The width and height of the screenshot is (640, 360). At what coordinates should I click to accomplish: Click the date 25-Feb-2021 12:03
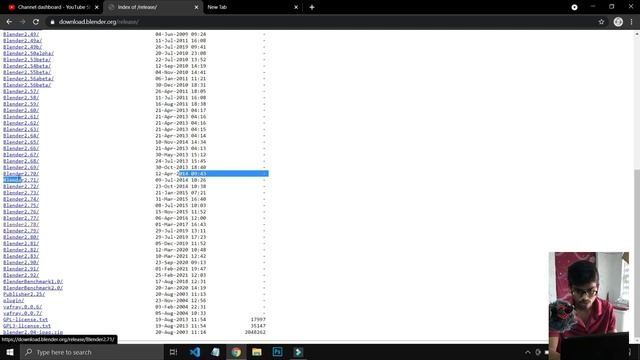(x=180, y=275)
